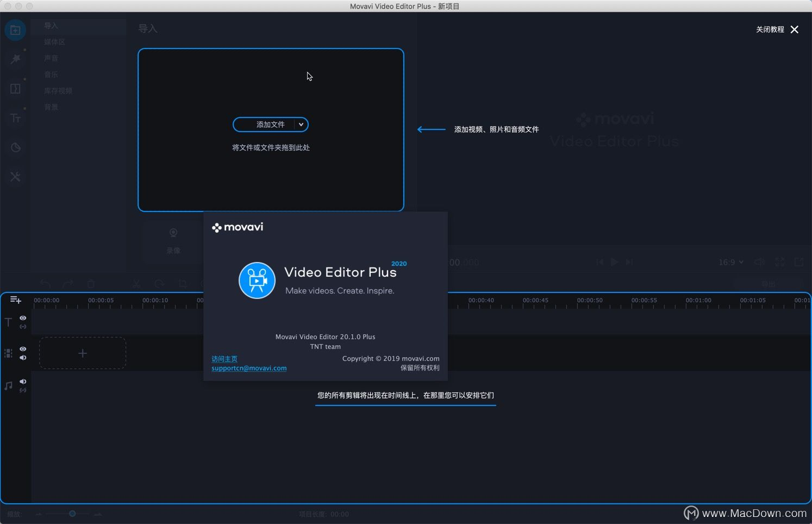Click the webcam Record Video icon
The image size is (812, 524).
point(173,233)
